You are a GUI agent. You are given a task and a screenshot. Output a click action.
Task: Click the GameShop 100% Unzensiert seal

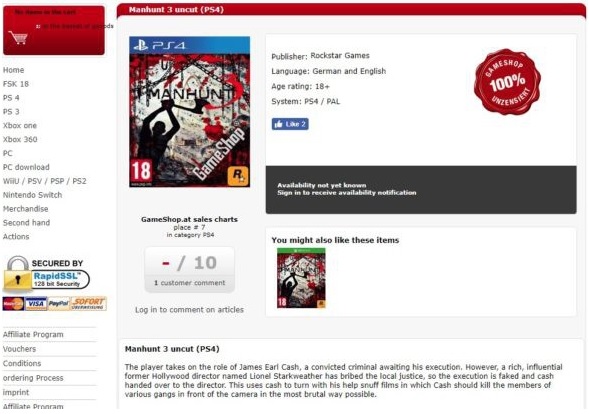507,82
